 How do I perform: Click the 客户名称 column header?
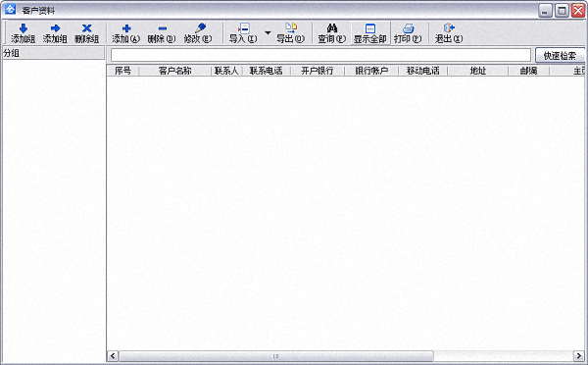(174, 71)
